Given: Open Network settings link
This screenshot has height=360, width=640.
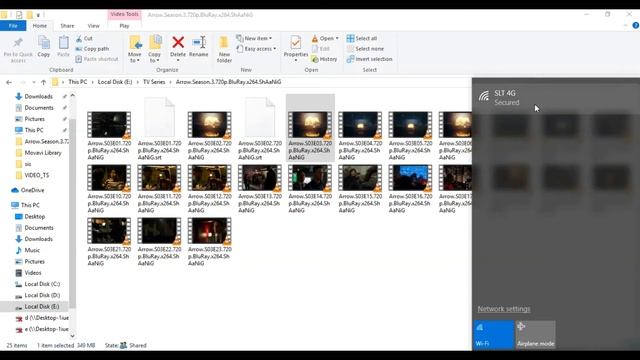Looking at the screenshot, I should coord(504,309).
